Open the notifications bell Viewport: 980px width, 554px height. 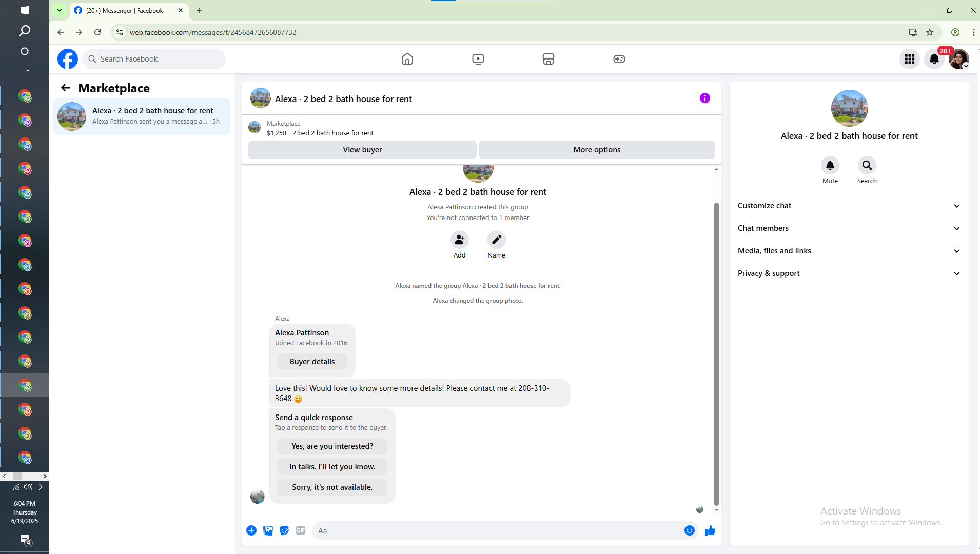coord(934,59)
